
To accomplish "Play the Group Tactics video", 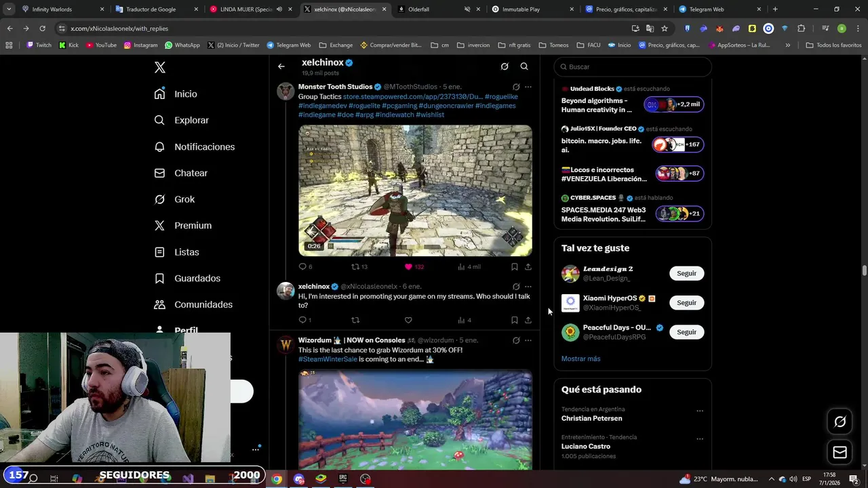I will coord(415,190).
